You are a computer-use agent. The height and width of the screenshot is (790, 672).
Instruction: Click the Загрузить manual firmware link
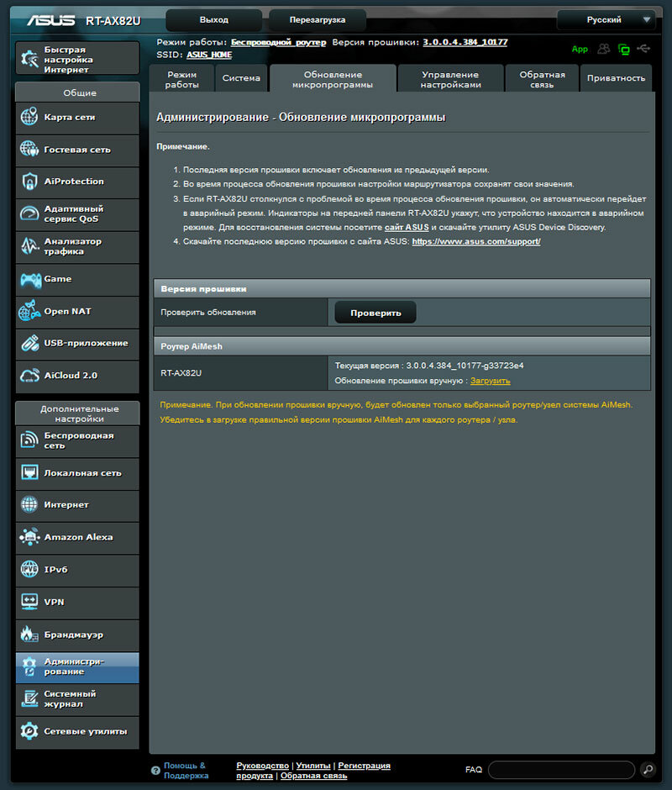491,381
